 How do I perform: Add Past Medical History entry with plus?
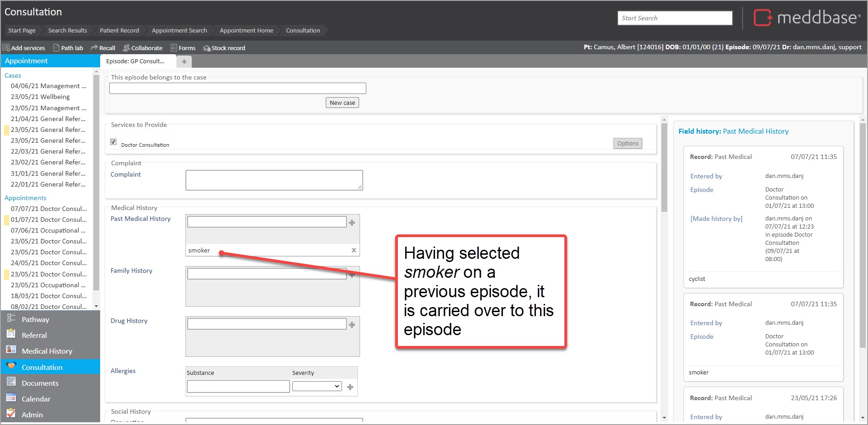pos(352,222)
